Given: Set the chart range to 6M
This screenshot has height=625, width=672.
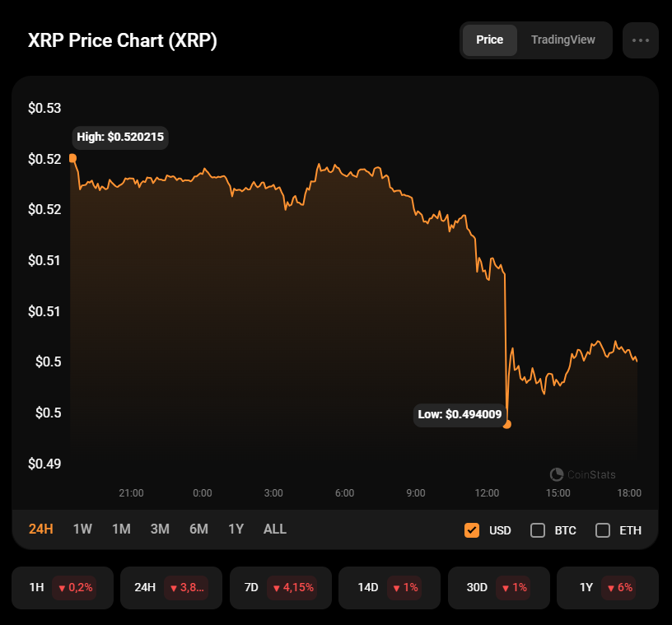Looking at the screenshot, I should tap(198, 529).
